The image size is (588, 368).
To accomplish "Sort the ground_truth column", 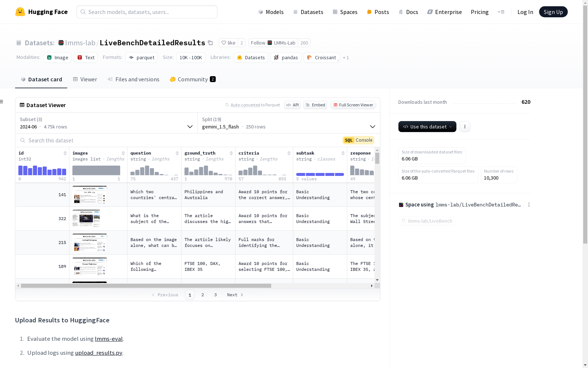I will 231,153.
